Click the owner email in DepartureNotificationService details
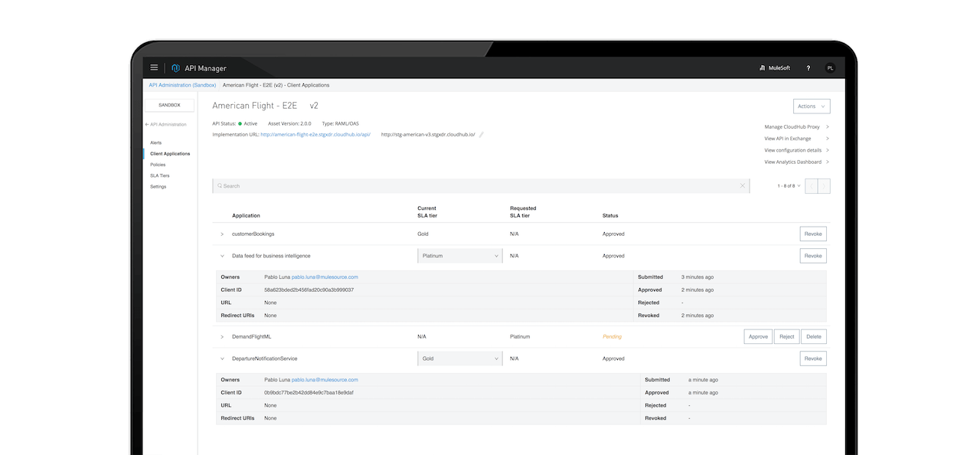 tap(325, 379)
